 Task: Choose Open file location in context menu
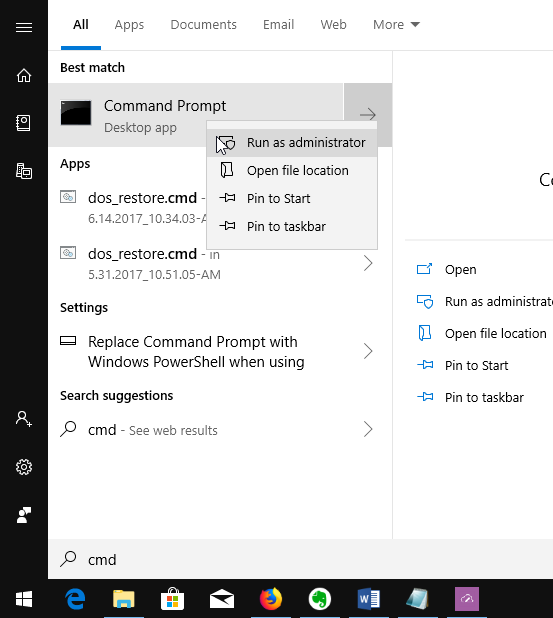292,171
